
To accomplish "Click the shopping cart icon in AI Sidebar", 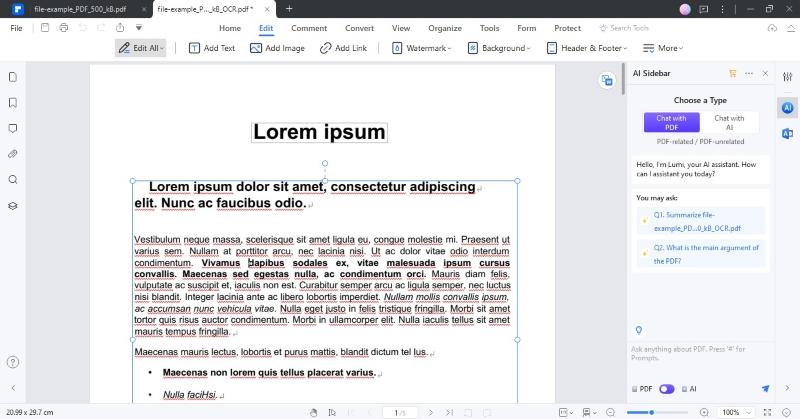I will (733, 73).
